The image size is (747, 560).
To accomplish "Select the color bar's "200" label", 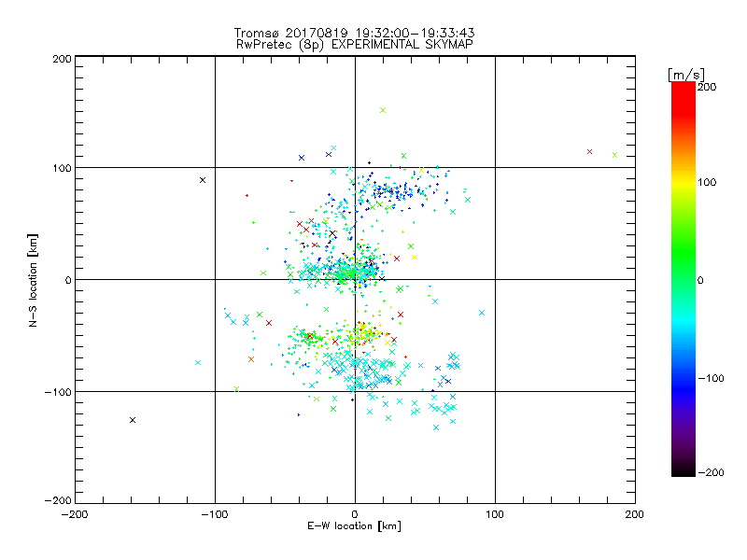I will click(707, 87).
